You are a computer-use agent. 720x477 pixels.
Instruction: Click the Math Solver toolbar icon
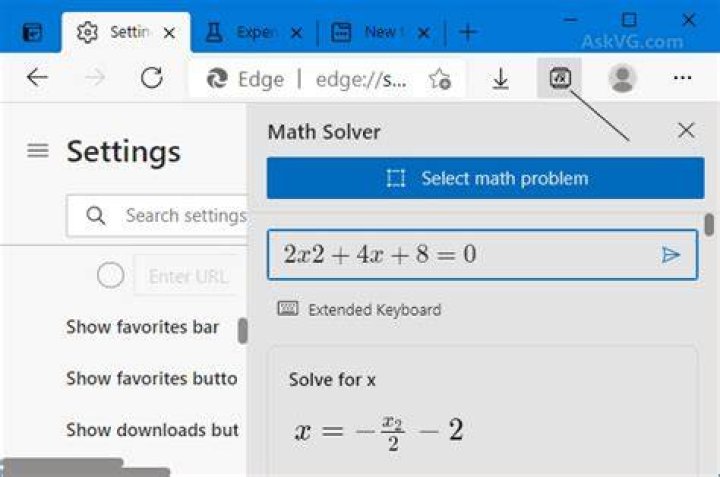pyautogui.click(x=560, y=78)
